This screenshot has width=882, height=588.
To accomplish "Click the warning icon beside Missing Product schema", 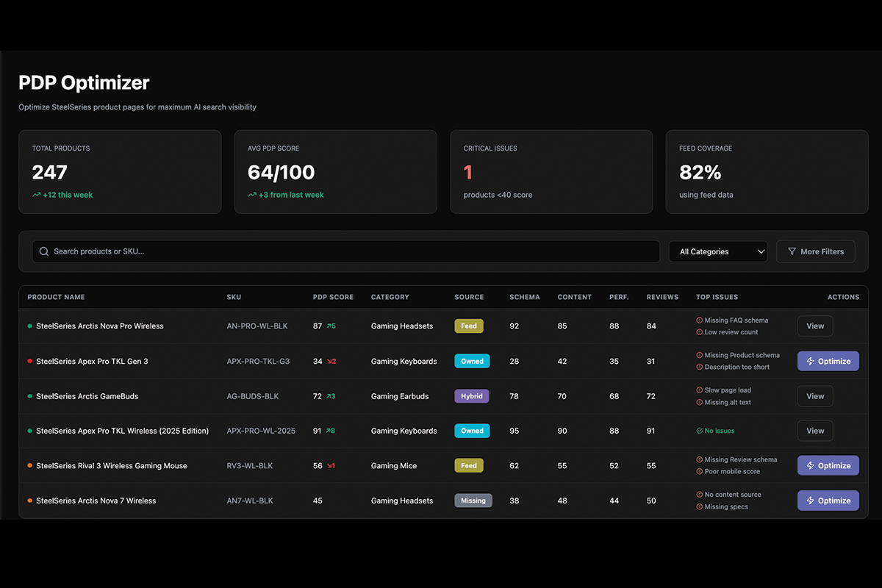I will (x=699, y=355).
